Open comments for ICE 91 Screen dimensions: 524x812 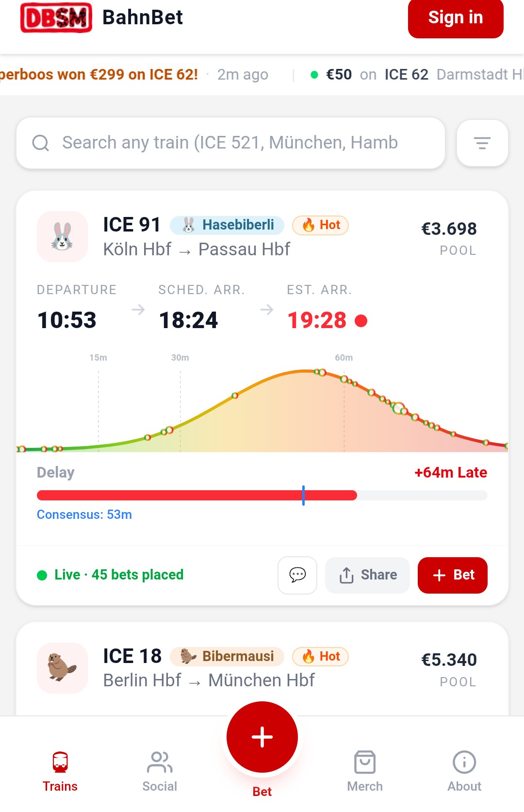297,575
